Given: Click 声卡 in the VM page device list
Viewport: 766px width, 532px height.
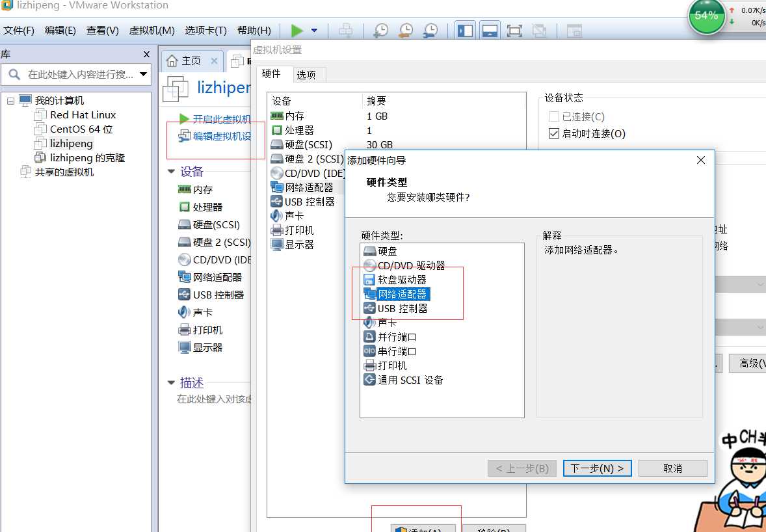Looking at the screenshot, I should (196, 313).
